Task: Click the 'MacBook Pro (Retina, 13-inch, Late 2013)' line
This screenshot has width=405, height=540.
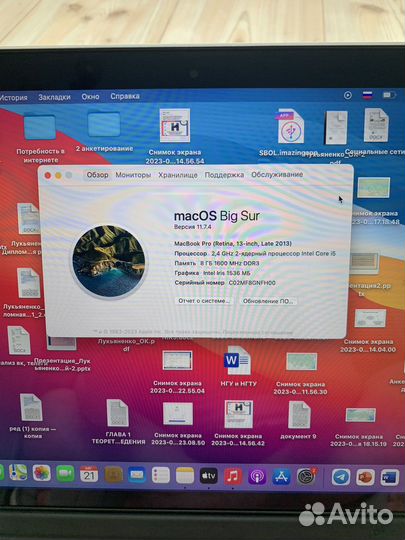Action: [x=233, y=243]
